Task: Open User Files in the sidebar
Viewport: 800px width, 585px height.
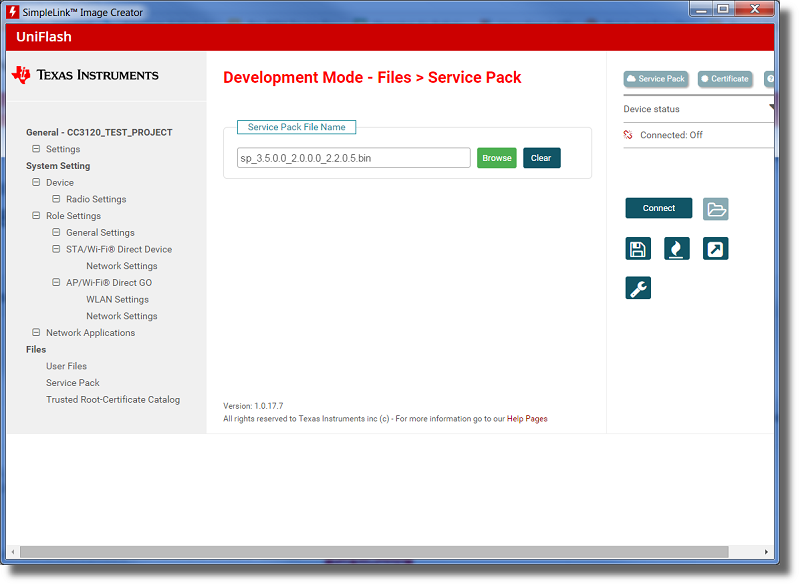Action: coord(66,366)
